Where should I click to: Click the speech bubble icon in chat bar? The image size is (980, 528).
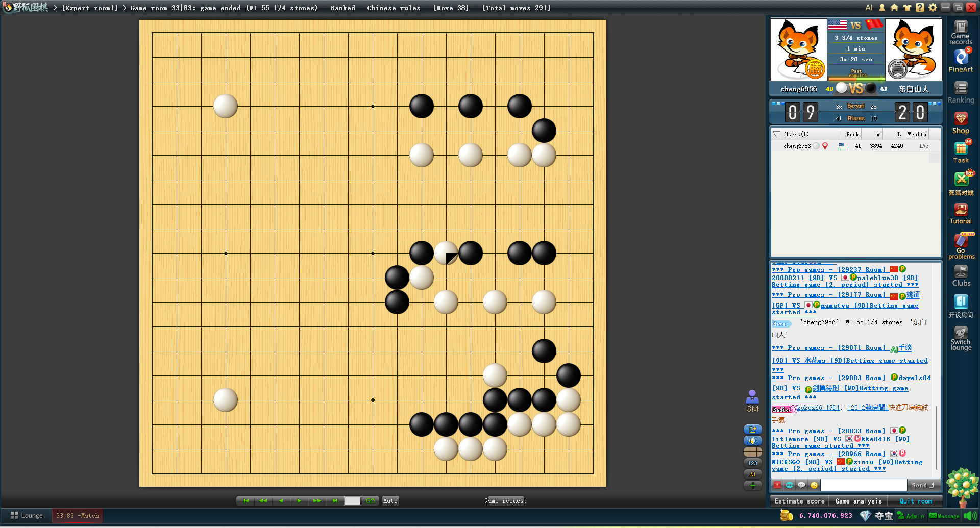[x=801, y=485]
